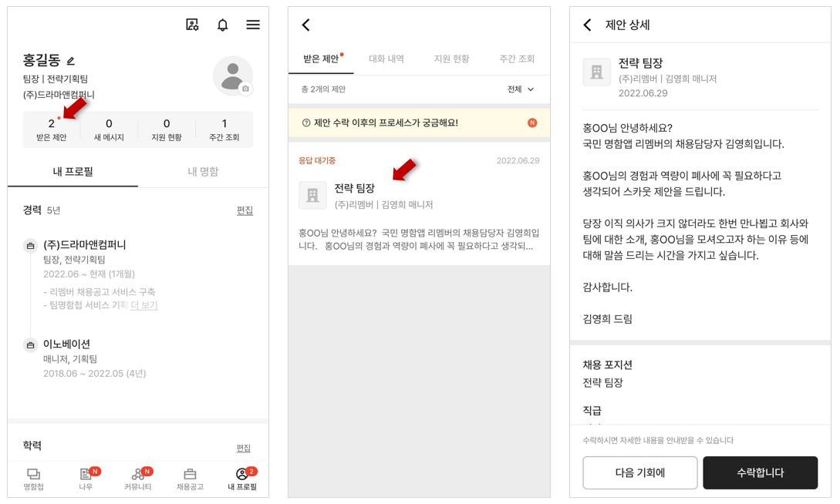Click question mark icon in yellow banner
The image size is (840, 504).
click(x=306, y=123)
